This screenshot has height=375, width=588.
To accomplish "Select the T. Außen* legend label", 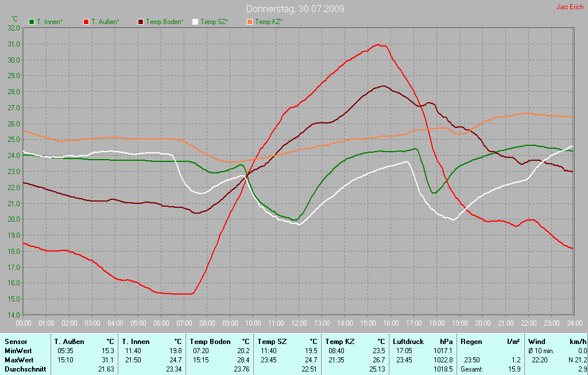I will point(105,22).
